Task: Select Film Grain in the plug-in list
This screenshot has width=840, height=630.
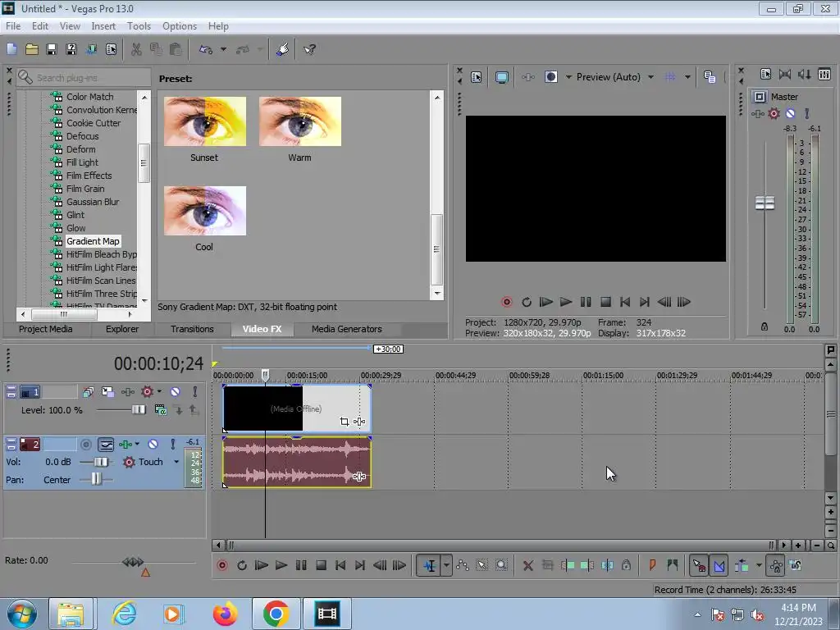Action: [85, 189]
